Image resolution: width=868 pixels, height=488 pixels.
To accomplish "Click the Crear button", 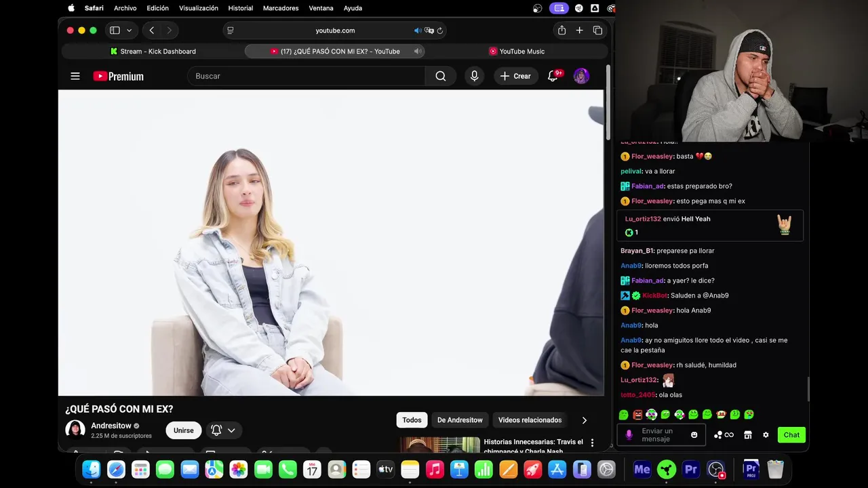I will click(515, 76).
